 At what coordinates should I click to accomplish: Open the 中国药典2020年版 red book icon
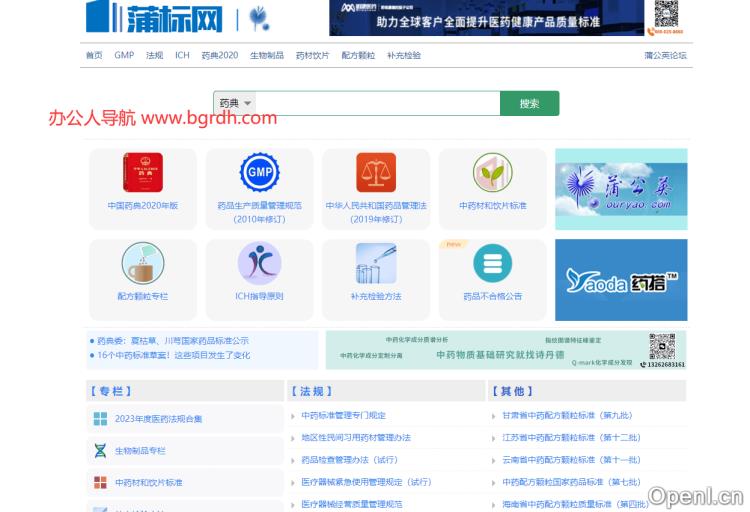tap(143, 173)
